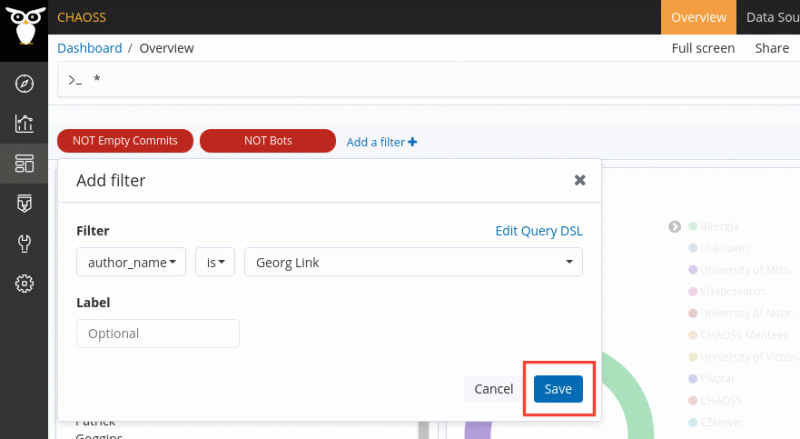
Task: Open the shield icon in the sidebar
Action: (24, 203)
